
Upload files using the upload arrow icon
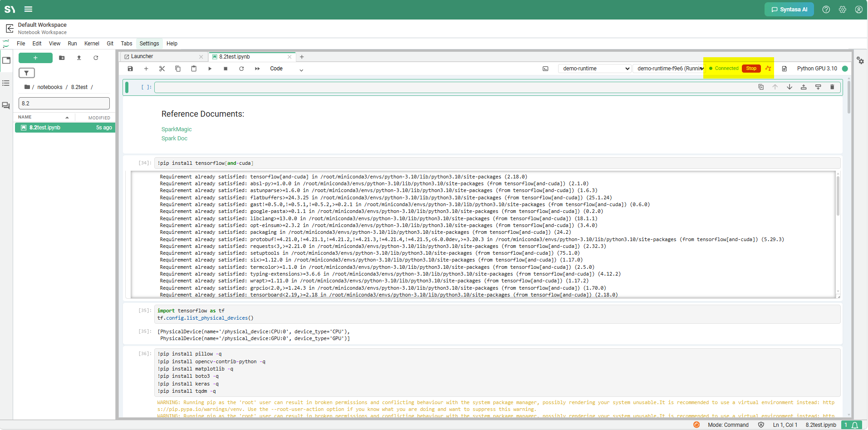(x=79, y=58)
